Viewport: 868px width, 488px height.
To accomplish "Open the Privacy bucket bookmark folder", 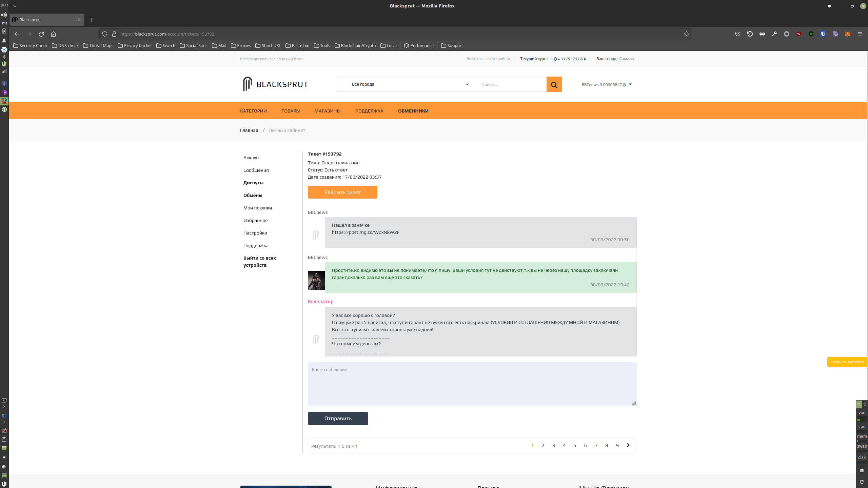I will pyautogui.click(x=135, y=45).
